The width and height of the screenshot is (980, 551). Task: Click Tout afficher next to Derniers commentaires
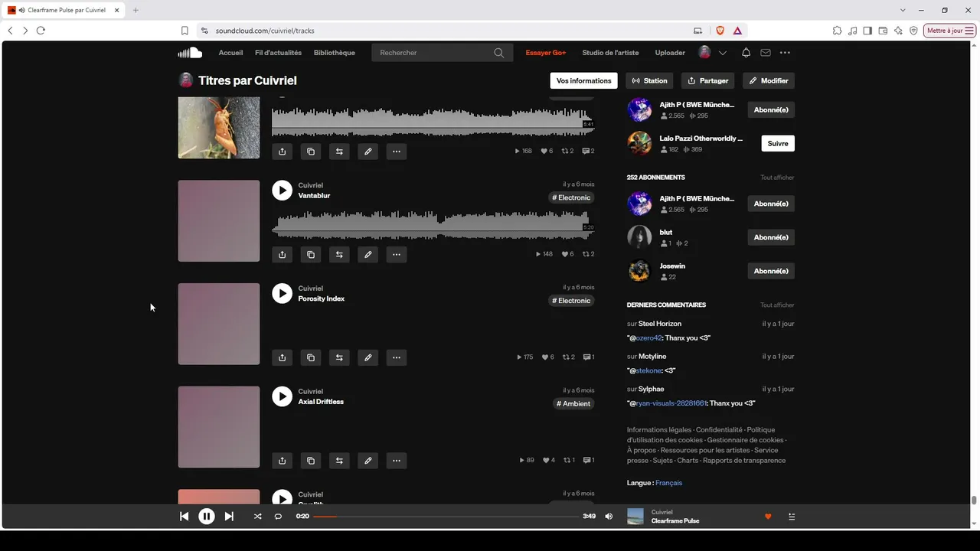click(x=777, y=305)
